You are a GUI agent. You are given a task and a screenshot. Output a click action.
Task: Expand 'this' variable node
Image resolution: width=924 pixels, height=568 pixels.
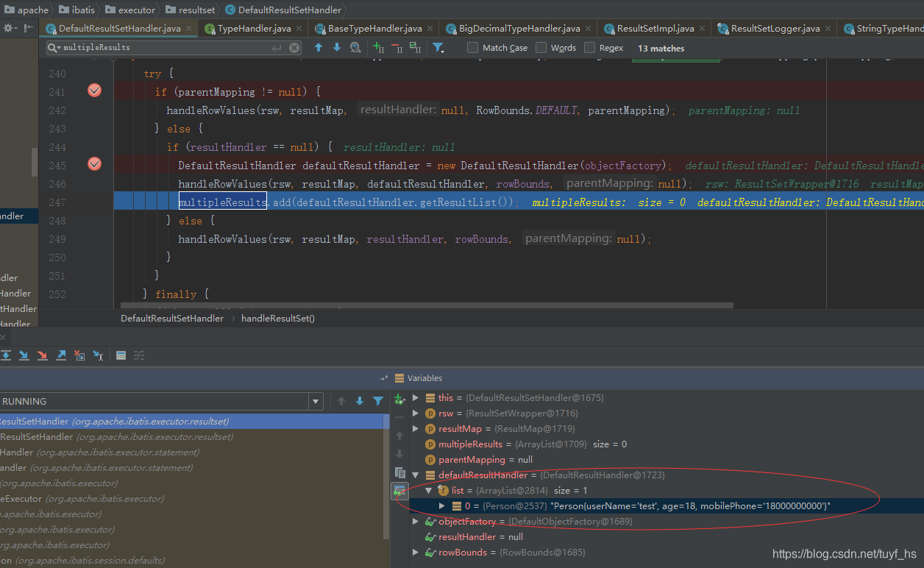click(x=416, y=398)
